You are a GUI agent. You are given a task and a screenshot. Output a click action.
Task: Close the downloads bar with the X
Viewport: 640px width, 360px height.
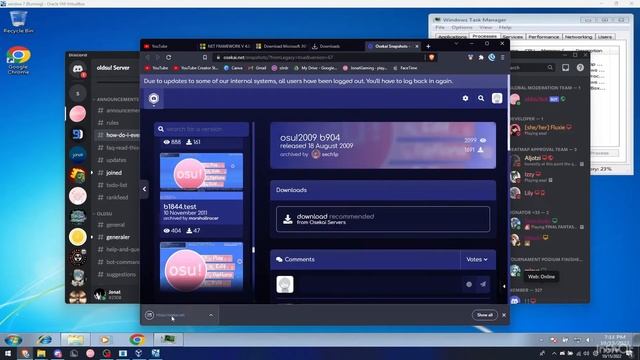(x=504, y=315)
